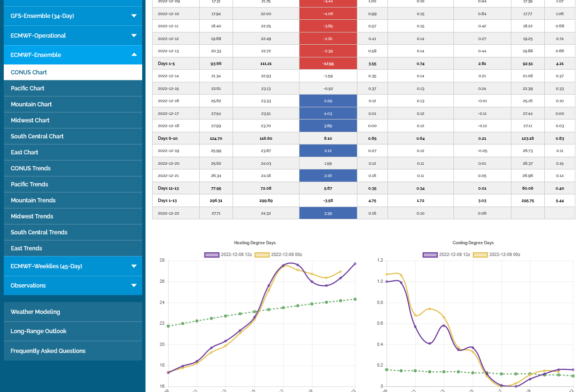Open the CONUS Chart page
Image resolution: width=582 pixels, height=392 pixels.
[x=29, y=72]
